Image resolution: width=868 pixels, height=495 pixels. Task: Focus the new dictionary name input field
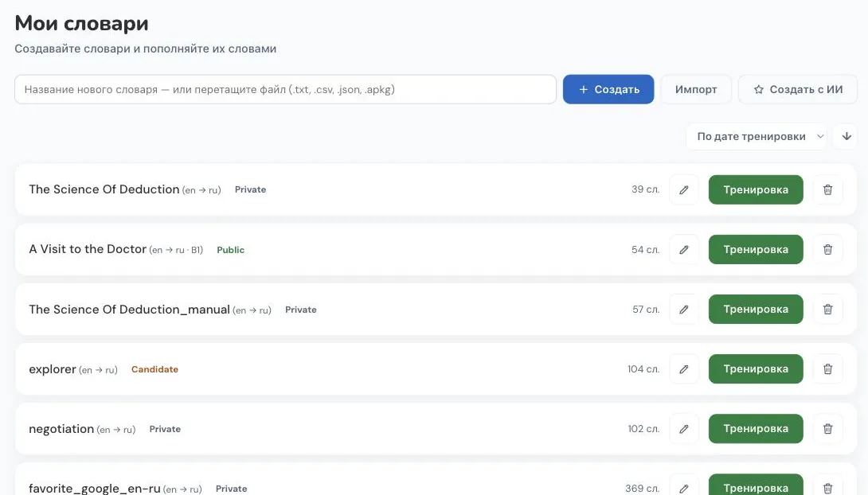point(285,90)
